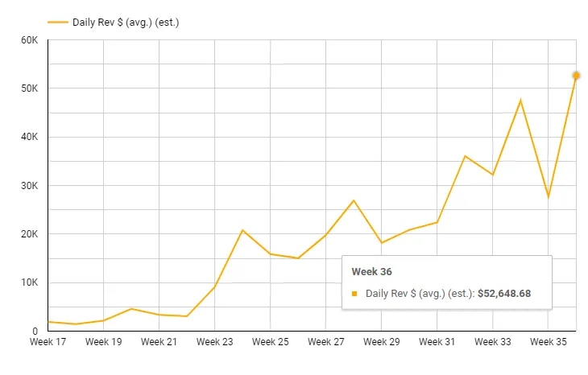The image size is (588, 375).
Task: Click the Daily Rev $ (avg.) legend label
Action: point(126,23)
